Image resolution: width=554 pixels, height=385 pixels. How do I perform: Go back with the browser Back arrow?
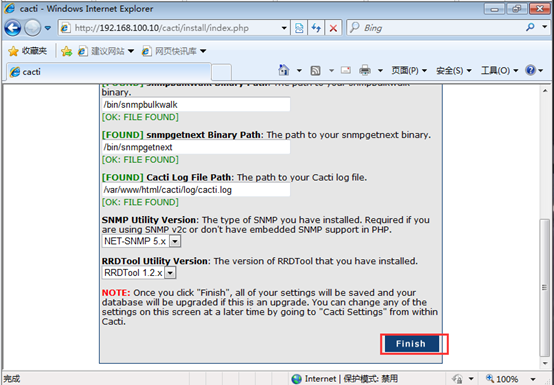(13, 28)
